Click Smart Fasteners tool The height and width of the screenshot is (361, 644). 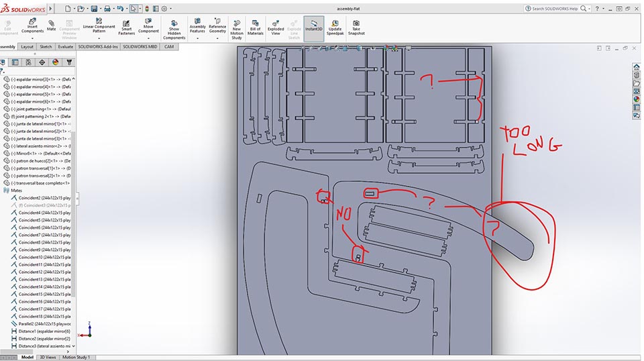pos(127,28)
